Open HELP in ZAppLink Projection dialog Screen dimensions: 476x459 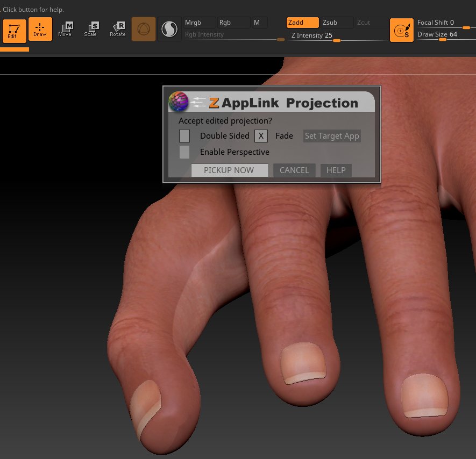point(336,170)
